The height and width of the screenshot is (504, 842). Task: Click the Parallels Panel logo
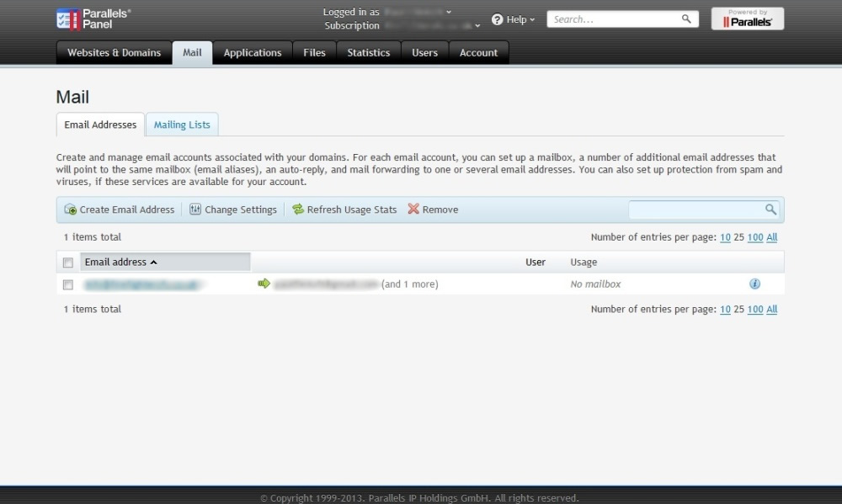[x=93, y=19]
